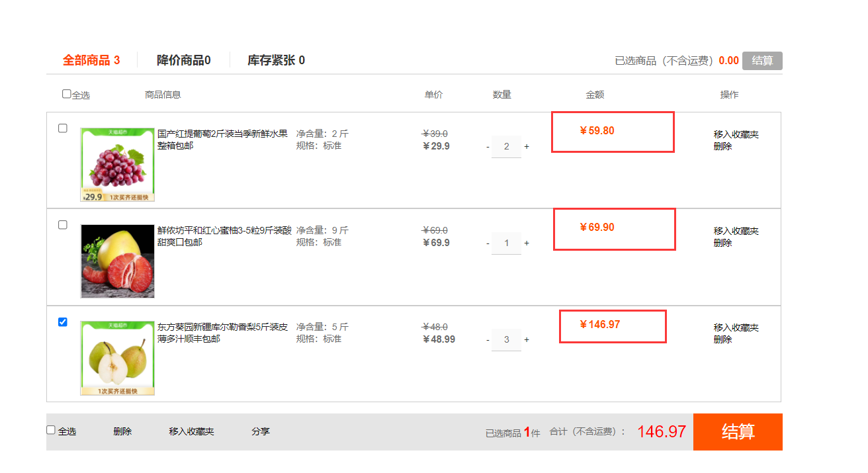The image size is (868, 473).
Task: Increase pomelo quantity with the plus stepper
Action: 527,243
